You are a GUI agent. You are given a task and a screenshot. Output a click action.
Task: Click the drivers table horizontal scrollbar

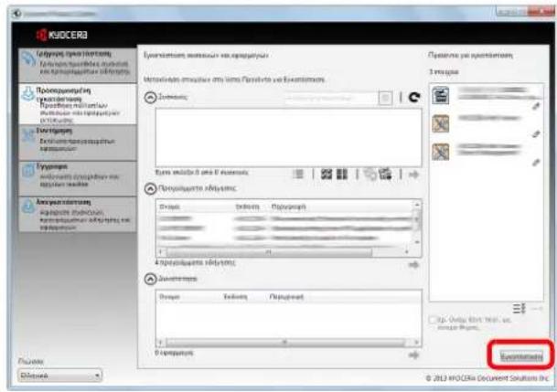[284, 252]
